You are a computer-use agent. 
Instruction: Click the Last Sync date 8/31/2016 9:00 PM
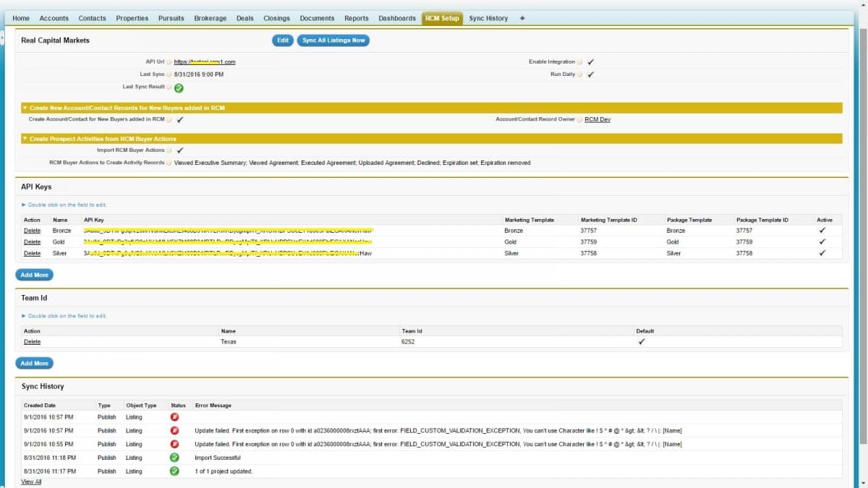[199, 74]
